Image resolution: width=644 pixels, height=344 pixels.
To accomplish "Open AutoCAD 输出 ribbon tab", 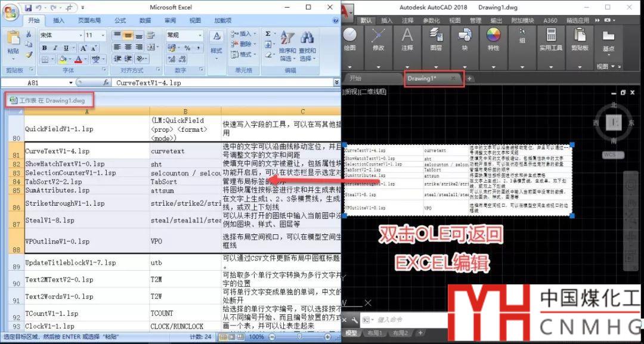I will (496, 20).
